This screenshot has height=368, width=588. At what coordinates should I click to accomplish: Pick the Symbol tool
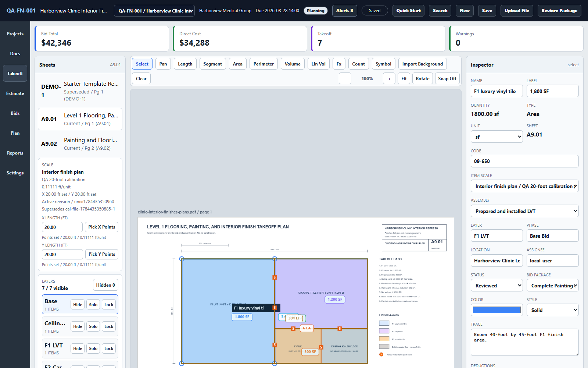383,64
